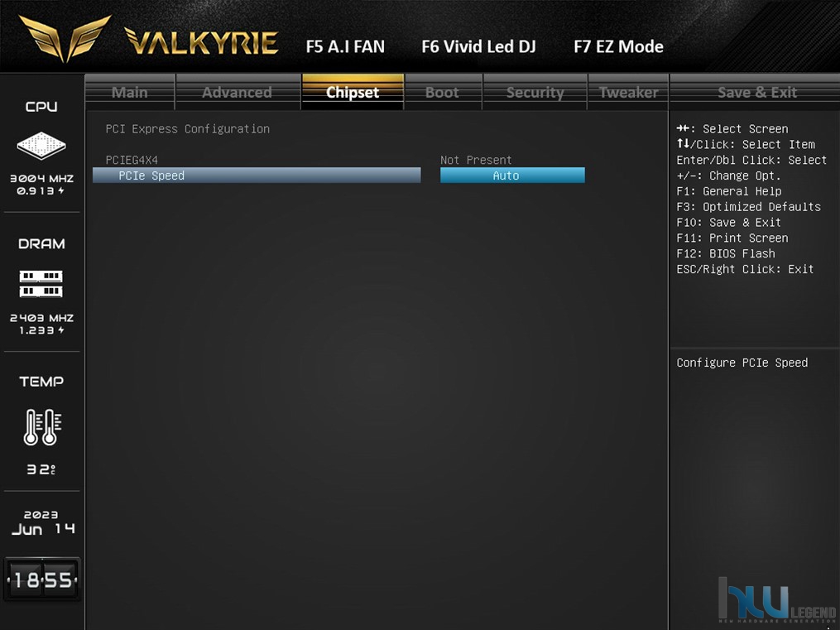Screen dimensions: 840x630
Task: Go to the Boot tab
Action: click(x=443, y=92)
